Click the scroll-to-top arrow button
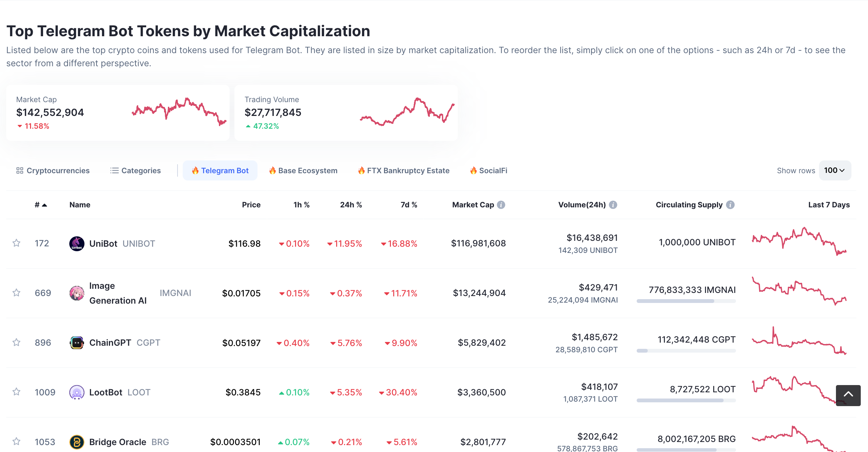868x452 pixels. point(848,395)
